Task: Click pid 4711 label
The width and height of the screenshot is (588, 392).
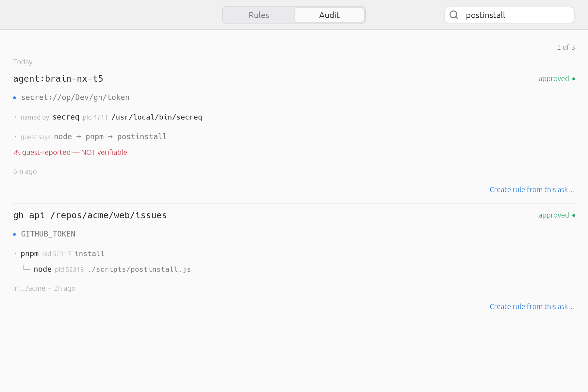Action: 95,117
